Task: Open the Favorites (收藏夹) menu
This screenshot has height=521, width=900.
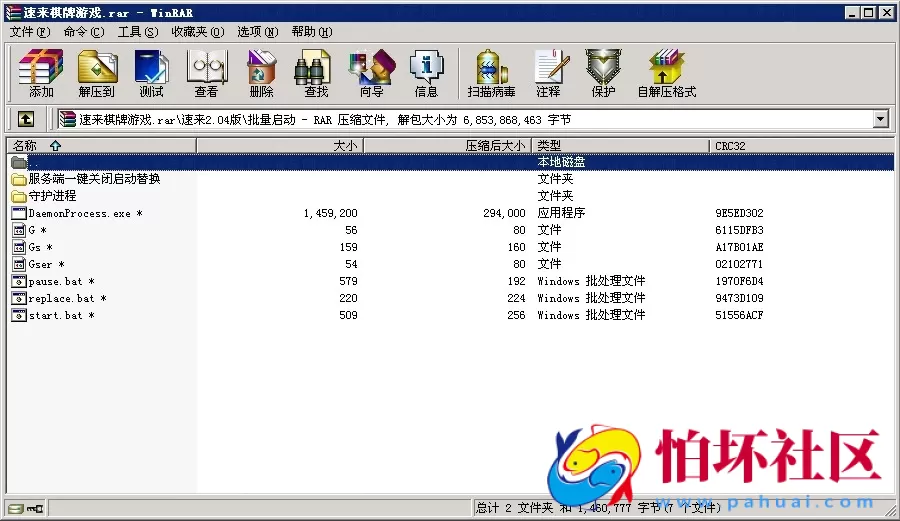Action: (x=198, y=32)
